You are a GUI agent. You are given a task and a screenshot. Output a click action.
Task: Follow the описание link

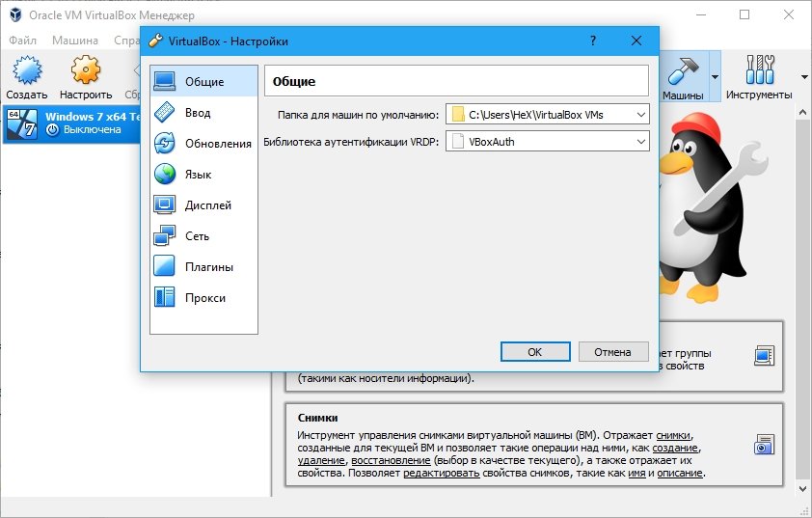(x=680, y=473)
